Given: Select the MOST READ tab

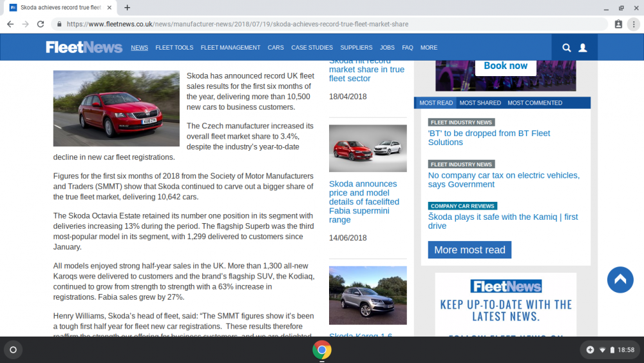Looking at the screenshot, I should click(x=436, y=103).
